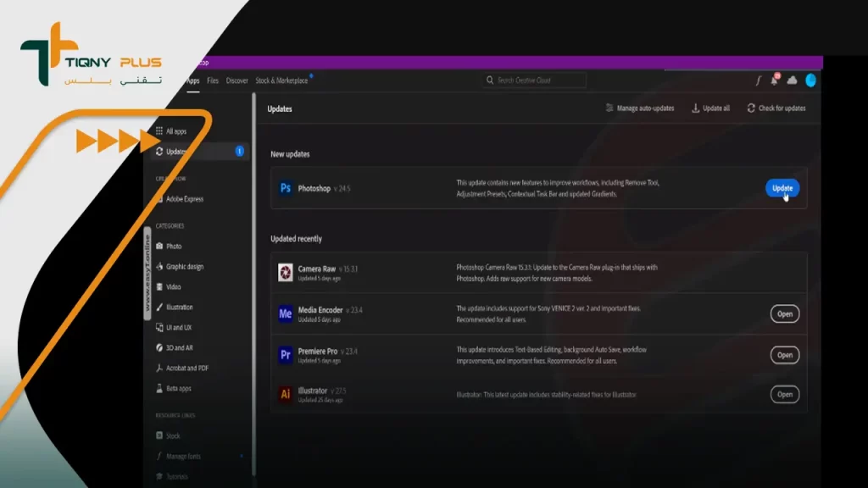Click Manage auto-updates

tap(640, 108)
